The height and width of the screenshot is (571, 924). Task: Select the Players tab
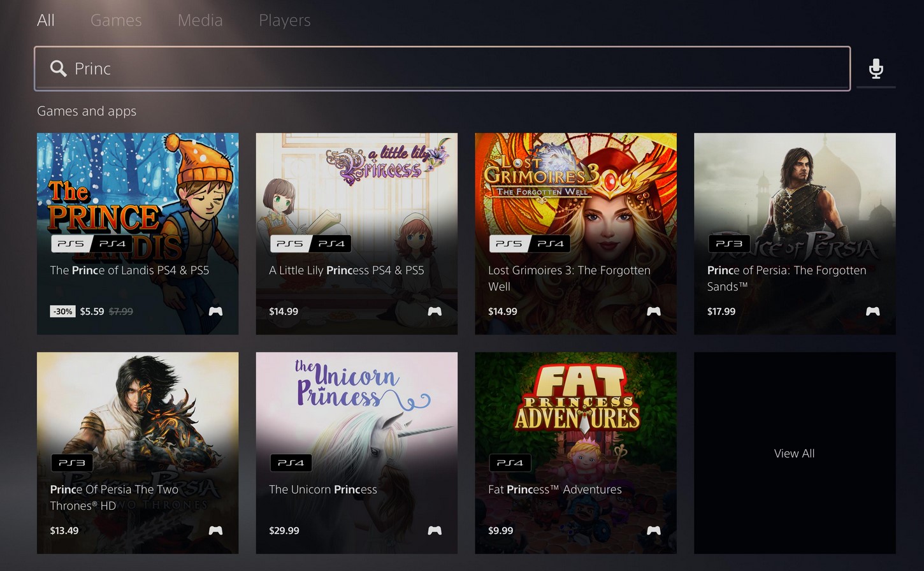pyautogui.click(x=285, y=20)
